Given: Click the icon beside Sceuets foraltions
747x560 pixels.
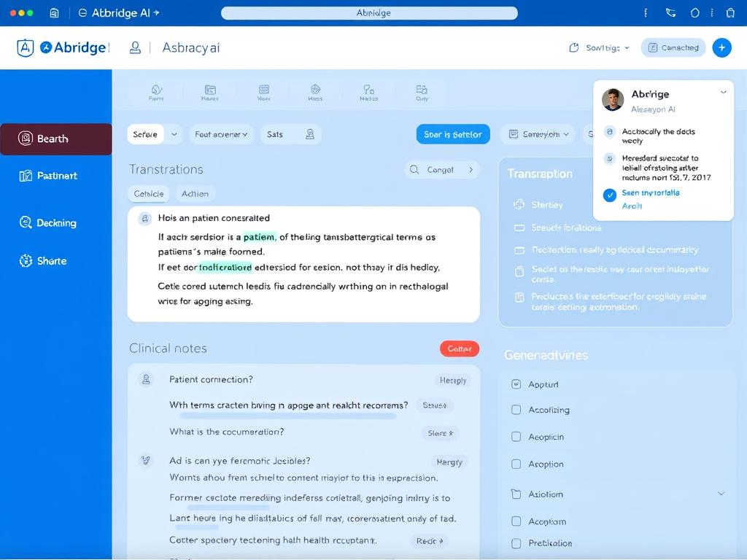Looking at the screenshot, I should coord(519,227).
